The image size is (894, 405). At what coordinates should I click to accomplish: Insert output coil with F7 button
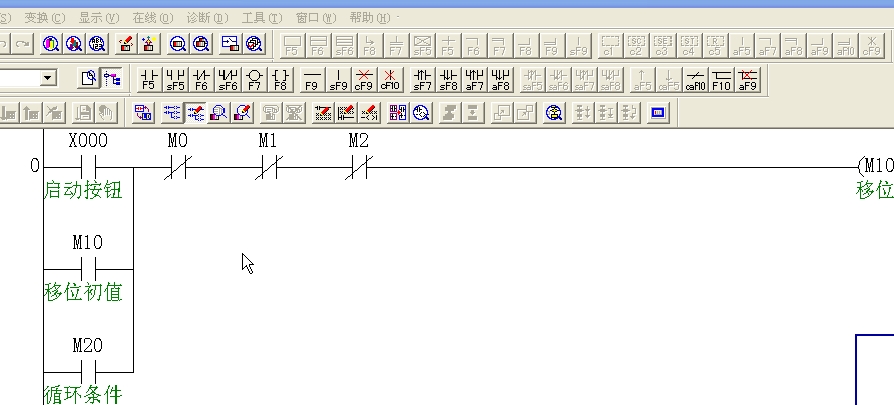(x=254, y=79)
